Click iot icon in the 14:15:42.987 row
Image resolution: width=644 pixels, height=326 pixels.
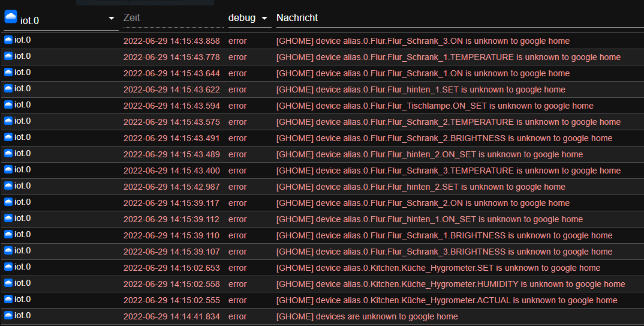tap(8, 186)
